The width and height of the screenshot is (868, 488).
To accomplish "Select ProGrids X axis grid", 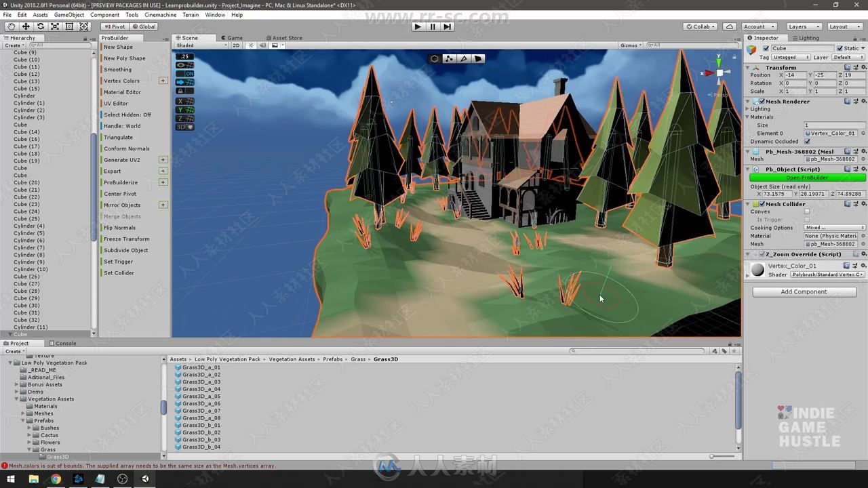I will (184, 101).
